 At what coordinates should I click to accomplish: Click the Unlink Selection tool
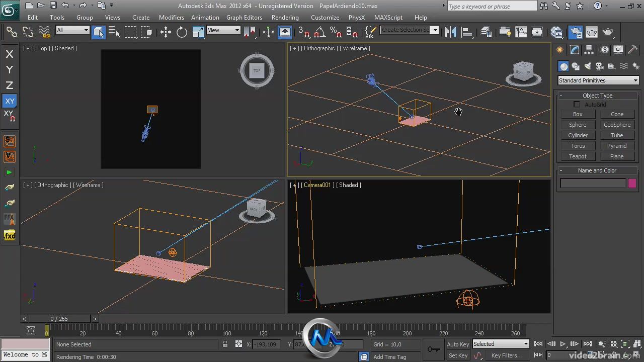[28, 32]
